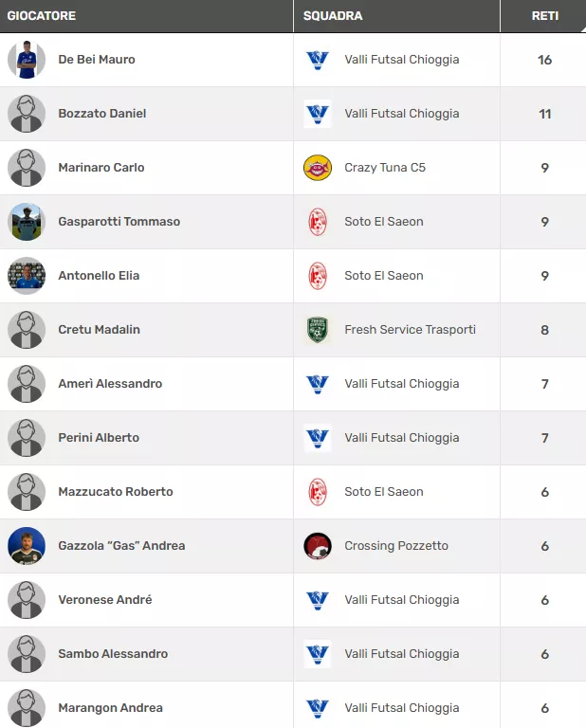Open player link Marinaro Carlo
This screenshot has width=586, height=728.
(101, 168)
